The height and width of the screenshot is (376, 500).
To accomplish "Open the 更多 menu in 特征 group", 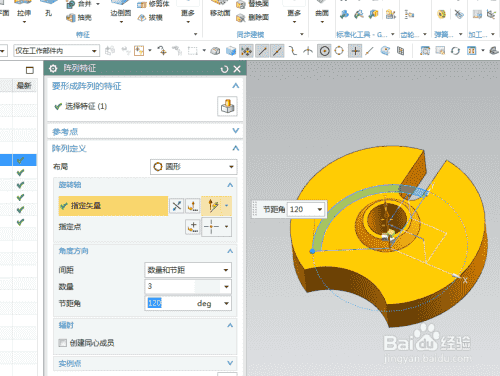I will pos(188,13).
